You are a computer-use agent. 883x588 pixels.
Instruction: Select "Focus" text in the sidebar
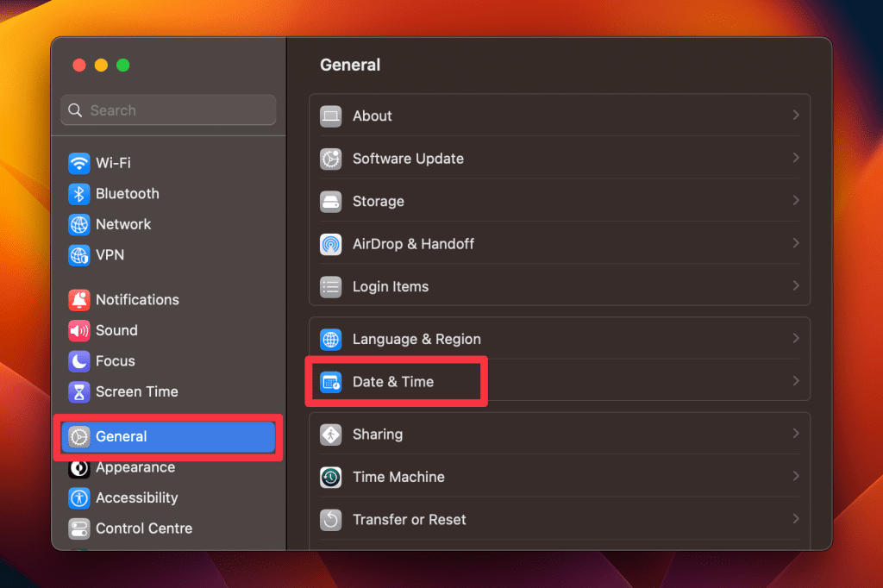(x=116, y=361)
